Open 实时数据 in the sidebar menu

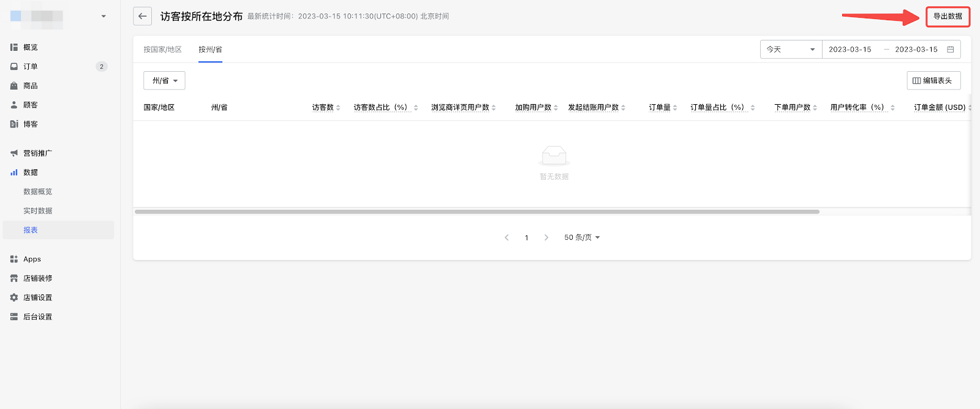38,211
